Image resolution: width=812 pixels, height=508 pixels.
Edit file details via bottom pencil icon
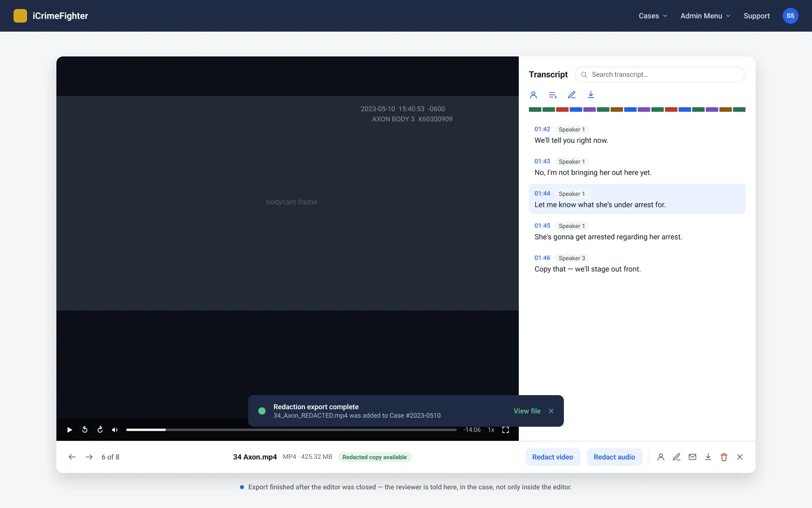point(677,457)
